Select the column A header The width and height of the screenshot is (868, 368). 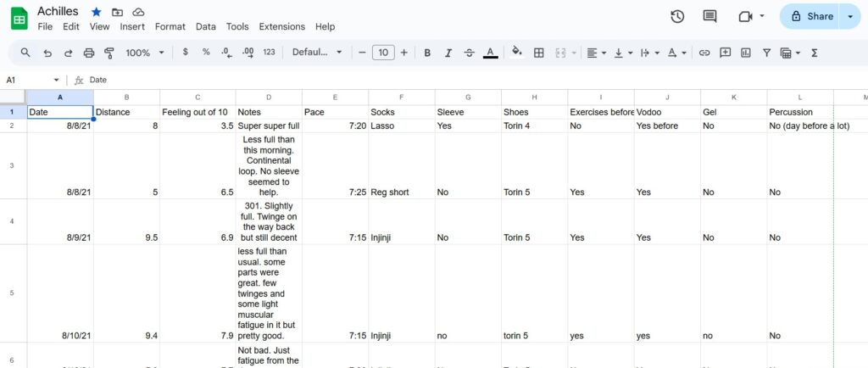[x=60, y=98]
